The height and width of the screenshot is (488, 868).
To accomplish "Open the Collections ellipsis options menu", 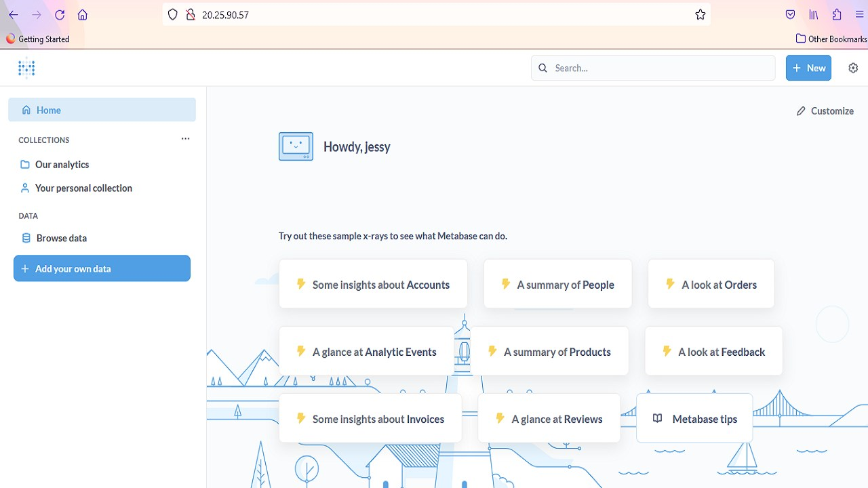I will click(x=185, y=139).
